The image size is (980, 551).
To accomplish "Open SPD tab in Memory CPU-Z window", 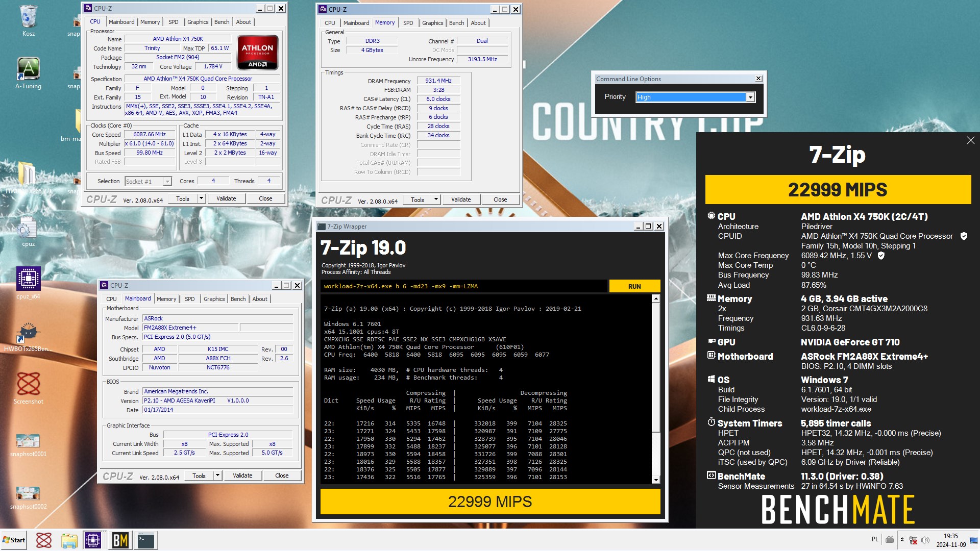I will click(408, 23).
